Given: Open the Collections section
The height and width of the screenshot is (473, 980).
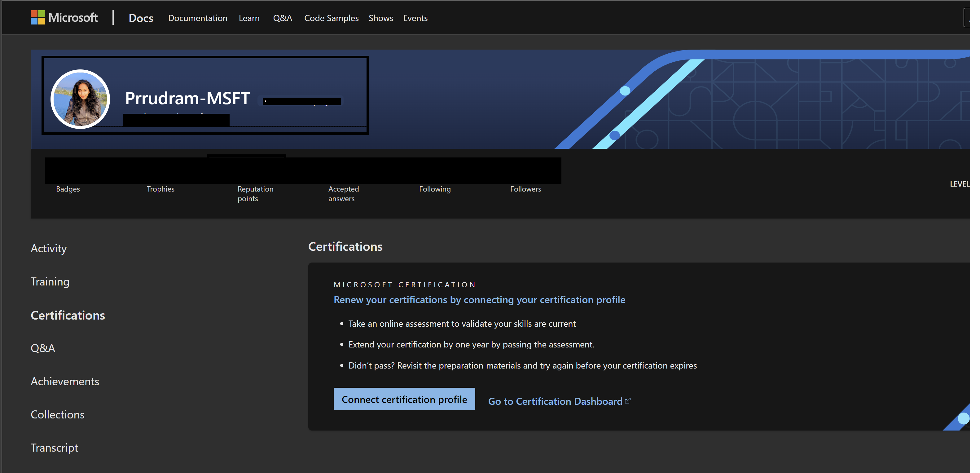Looking at the screenshot, I should [57, 414].
